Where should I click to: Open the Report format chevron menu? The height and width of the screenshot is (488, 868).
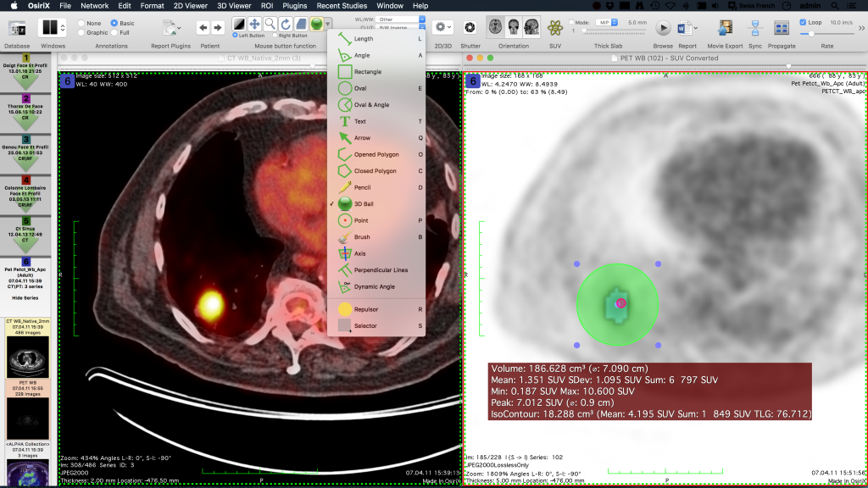pyautogui.click(x=694, y=28)
